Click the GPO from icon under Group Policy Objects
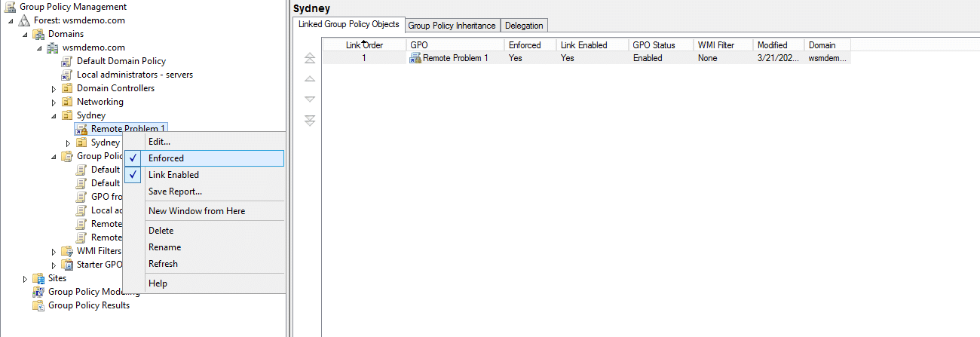The image size is (980, 337). coord(81,197)
